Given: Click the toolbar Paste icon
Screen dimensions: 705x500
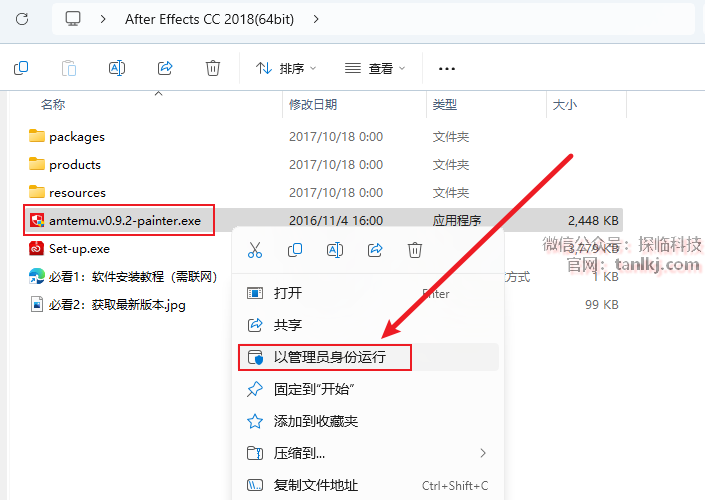Looking at the screenshot, I should tap(69, 68).
